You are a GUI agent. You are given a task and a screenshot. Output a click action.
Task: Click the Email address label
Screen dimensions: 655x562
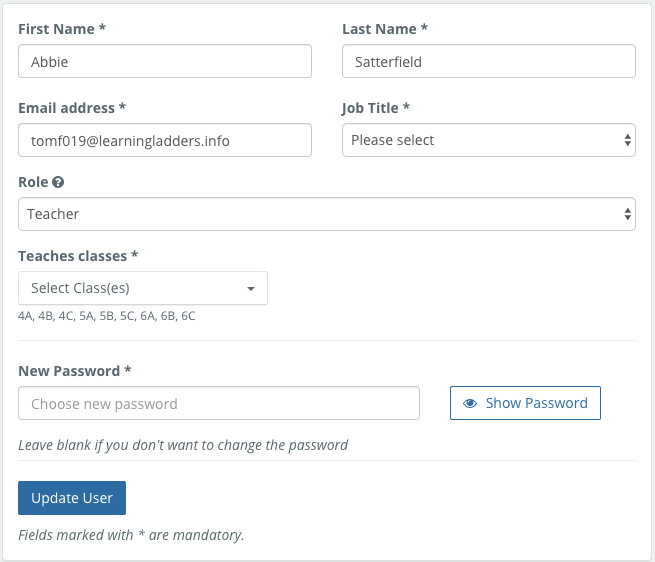point(72,107)
